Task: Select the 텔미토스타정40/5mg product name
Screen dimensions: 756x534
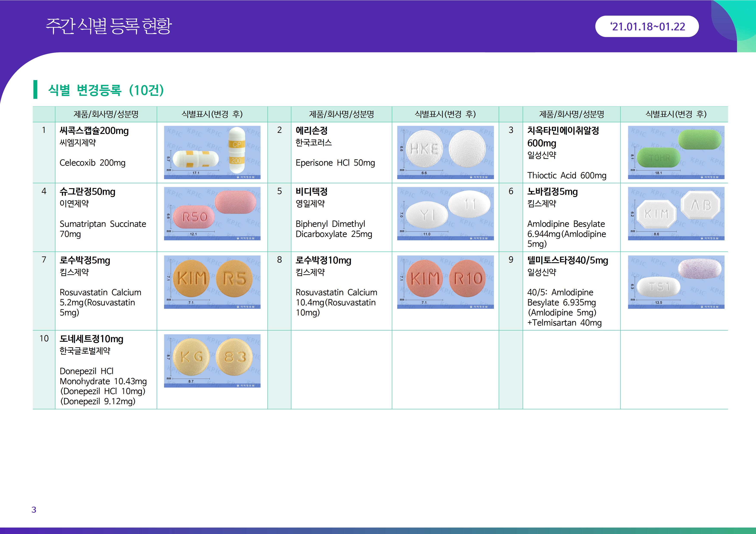Action: click(x=567, y=260)
